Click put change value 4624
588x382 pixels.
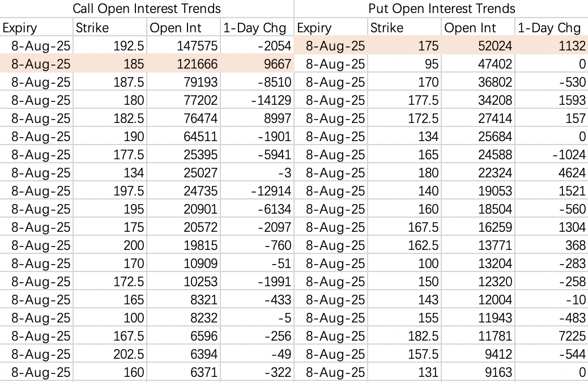[552, 173]
